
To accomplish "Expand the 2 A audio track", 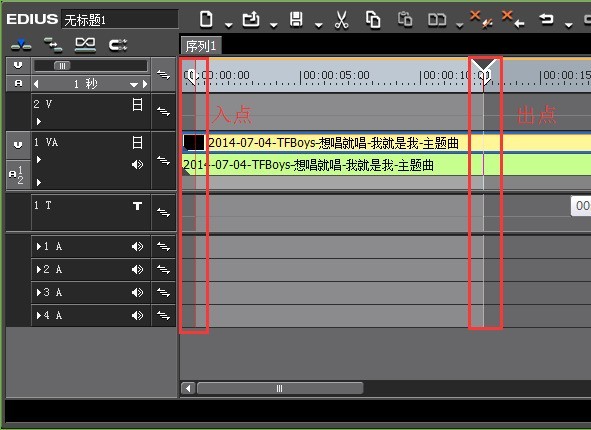I will pyautogui.click(x=38, y=269).
